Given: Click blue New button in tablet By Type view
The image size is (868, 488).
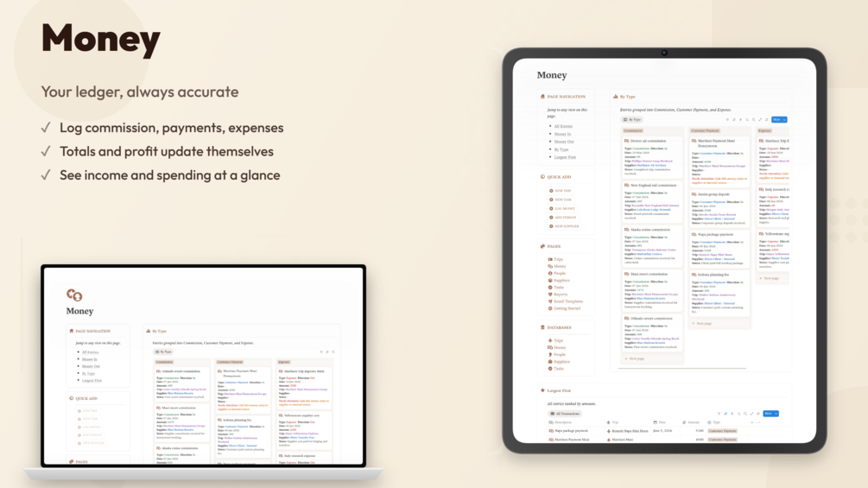Looking at the screenshot, I should (776, 119).
